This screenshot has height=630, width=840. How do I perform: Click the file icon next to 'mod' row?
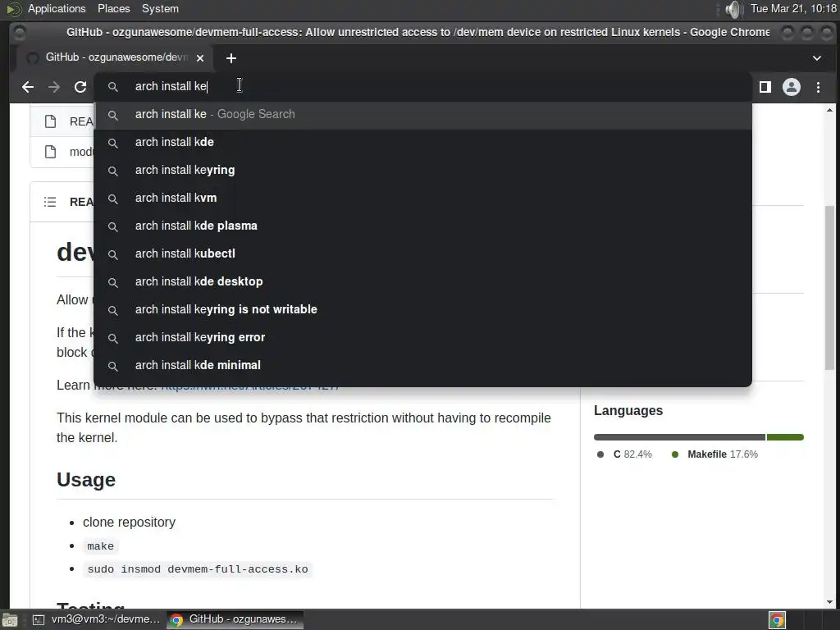(x=50, y=152)
